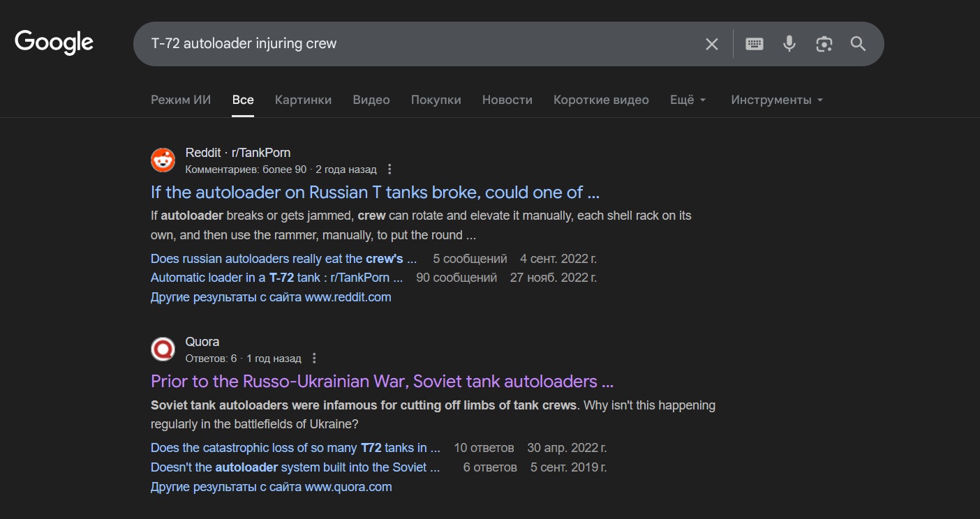Open search by image camera icon
980x519 pixels.
pyautogui.click(x=824, y=44)
